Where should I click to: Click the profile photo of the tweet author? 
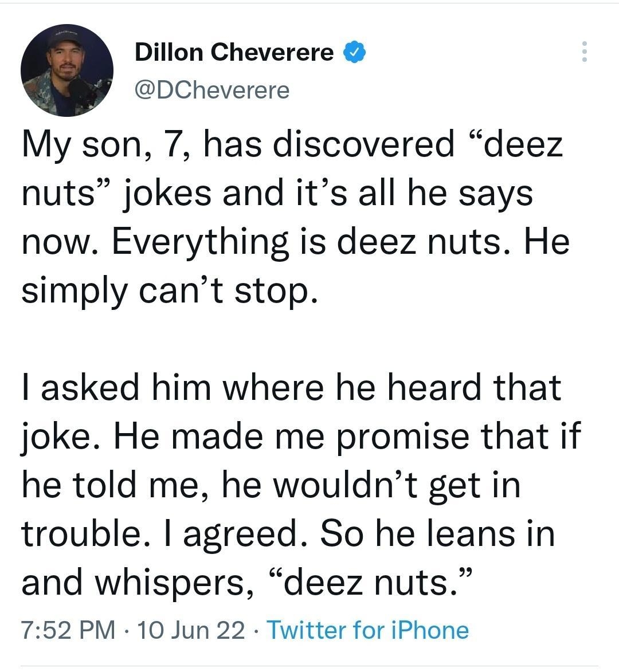(66, 70)
